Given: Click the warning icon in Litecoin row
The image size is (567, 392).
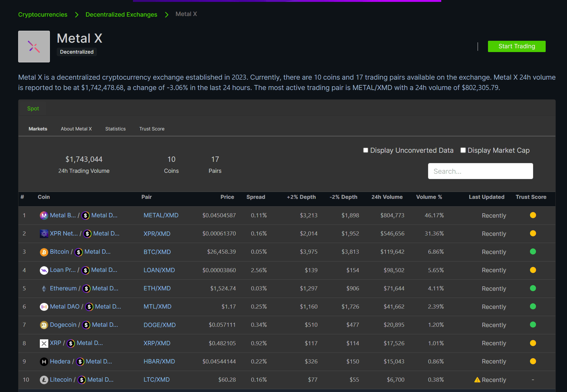Looking at the screenshot, I should (477, 380).
